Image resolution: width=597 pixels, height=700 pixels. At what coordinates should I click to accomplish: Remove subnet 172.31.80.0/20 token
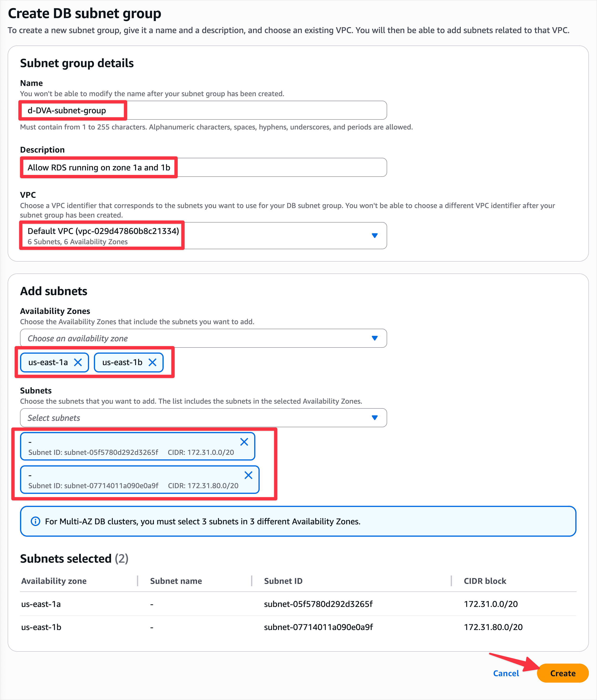pos(248,475)
